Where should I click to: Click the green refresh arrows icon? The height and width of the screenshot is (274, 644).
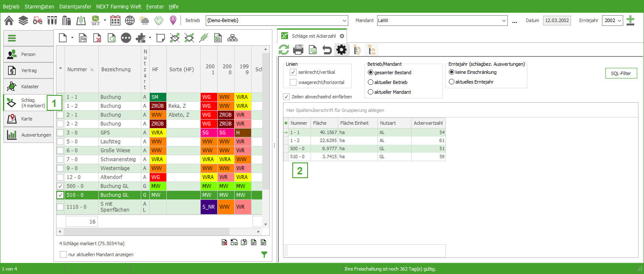(284, 50)
